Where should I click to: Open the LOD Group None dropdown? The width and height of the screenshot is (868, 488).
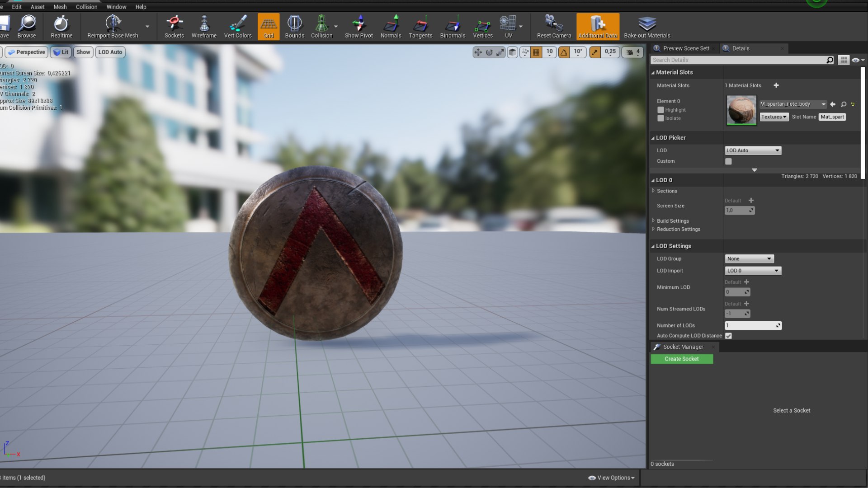coord(749,259)
